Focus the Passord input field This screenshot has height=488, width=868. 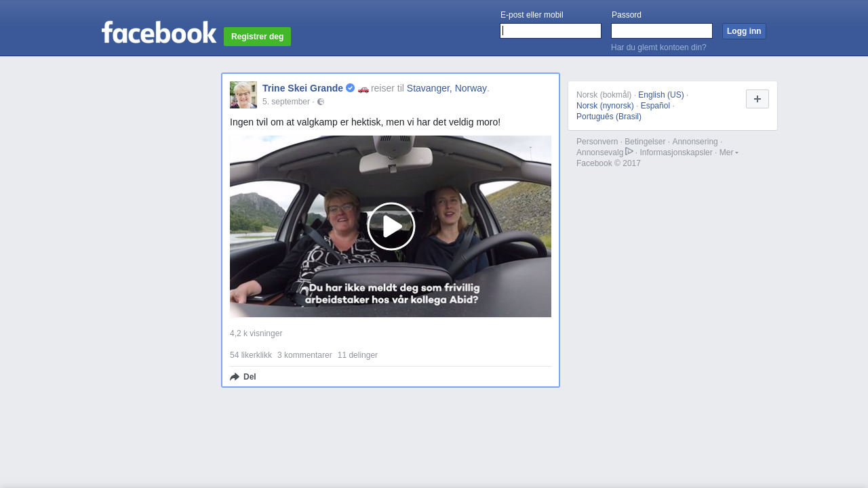tap(662, 31)
